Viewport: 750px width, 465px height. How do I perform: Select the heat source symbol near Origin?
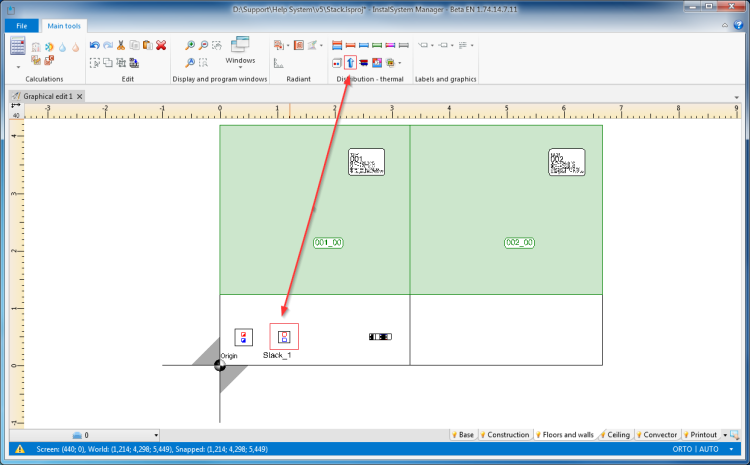click(243, 337)
